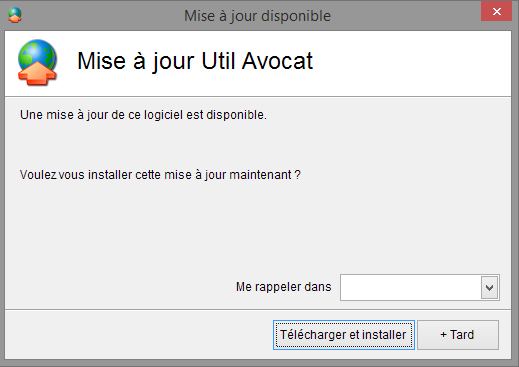Click the orange upward arrow on globe
Screen dimensions: 519x367
[37, 73]
